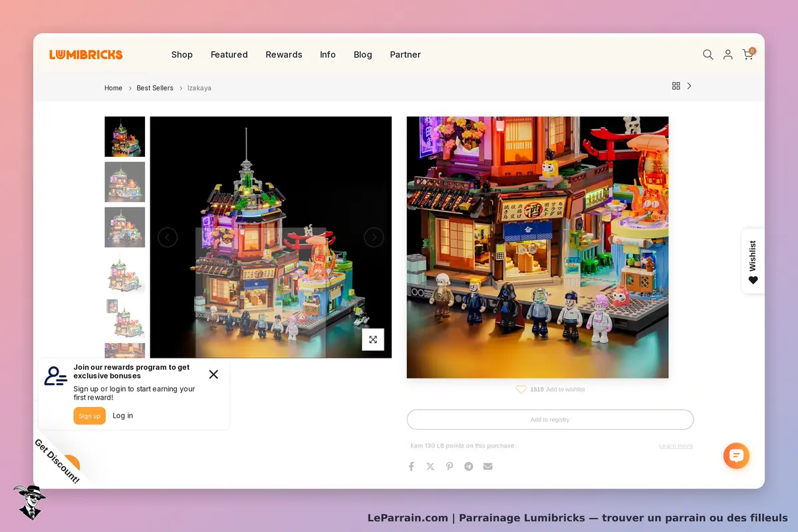Go to Home breadcrumb
798x532 pixels.
pos(113,88)
